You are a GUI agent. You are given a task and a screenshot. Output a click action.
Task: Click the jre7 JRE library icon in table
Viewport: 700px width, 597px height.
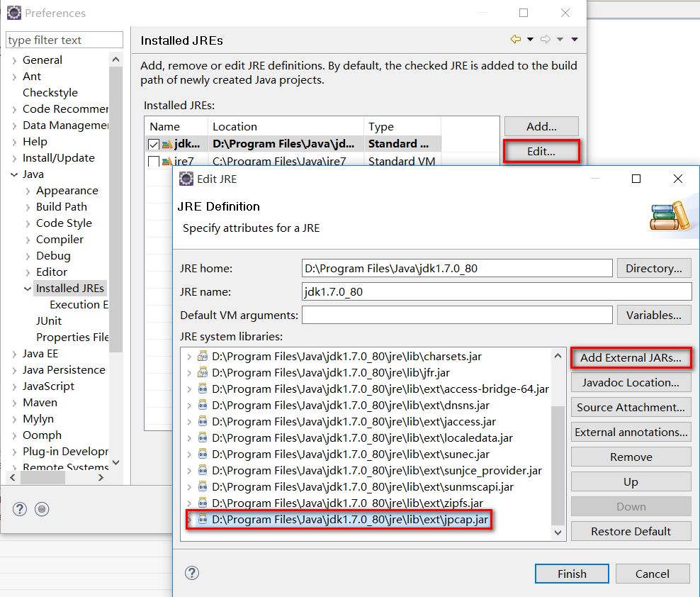click(x=167, y=162)
